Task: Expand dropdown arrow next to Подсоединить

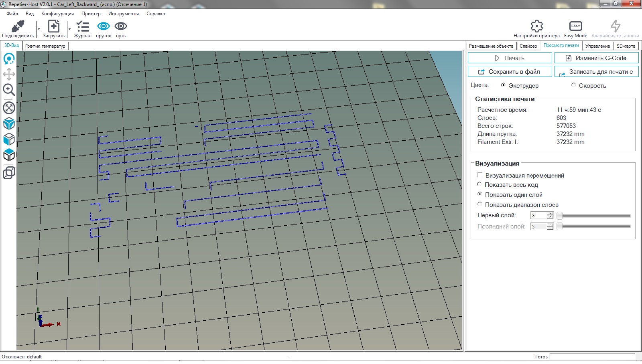Action: coord(39,29)
